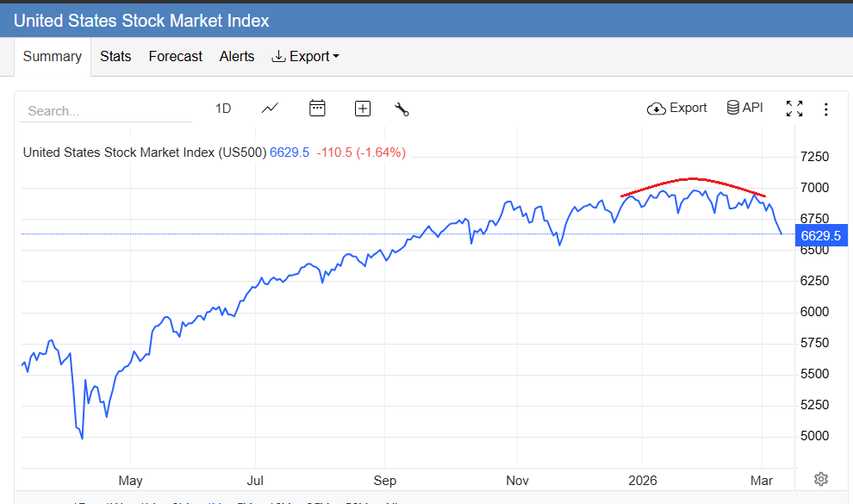Click the chart title 'United States Stock Market Index (US500)'
The image size is (853, 504).
click(145, 152)
